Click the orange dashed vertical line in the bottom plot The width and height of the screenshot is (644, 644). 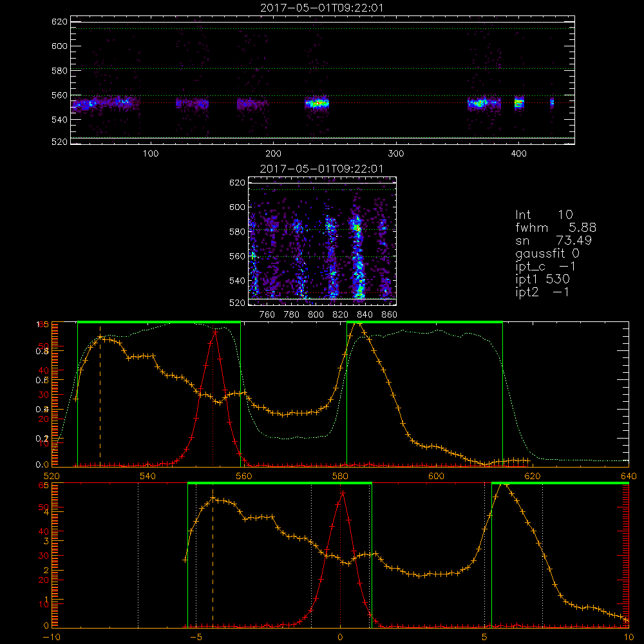pos(213,557)
